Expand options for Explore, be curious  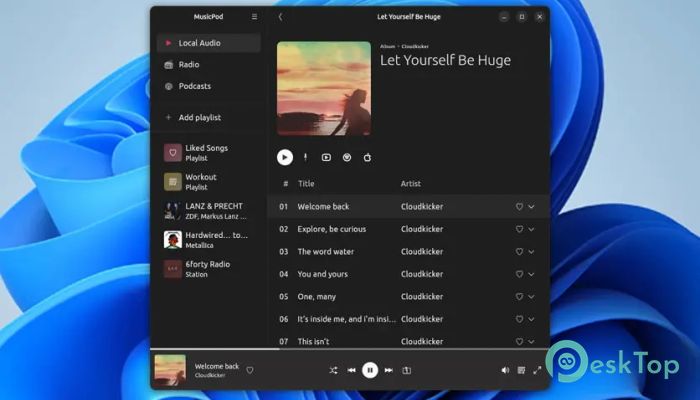click(x=531, y=229)
